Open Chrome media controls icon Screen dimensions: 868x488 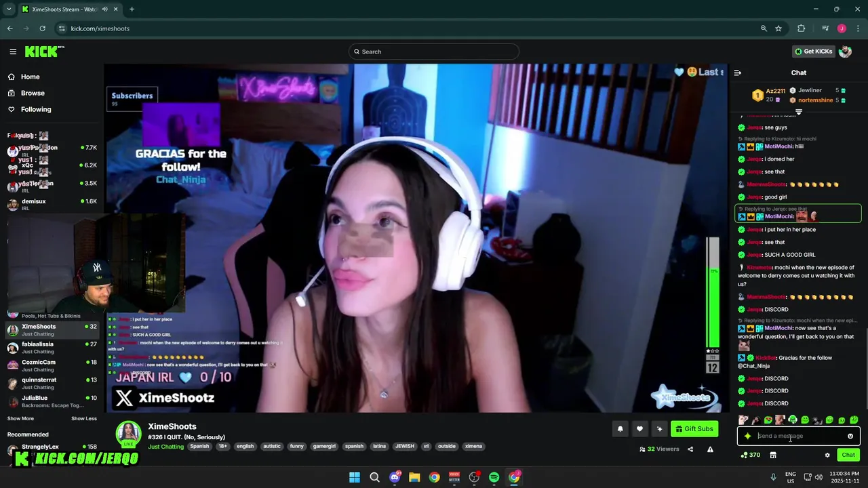pos(825,28)
